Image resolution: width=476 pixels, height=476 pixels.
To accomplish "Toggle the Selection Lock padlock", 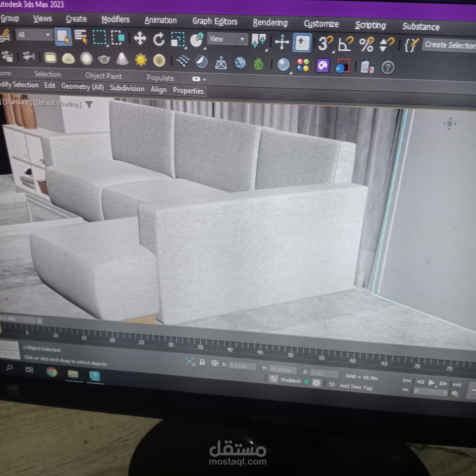I will [202, 362].
